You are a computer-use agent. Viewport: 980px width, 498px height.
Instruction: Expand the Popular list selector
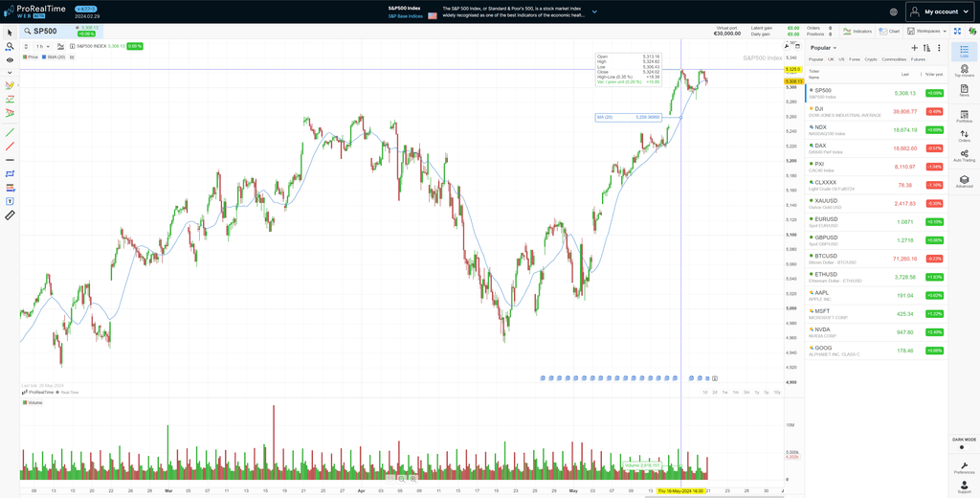(823, 47)
